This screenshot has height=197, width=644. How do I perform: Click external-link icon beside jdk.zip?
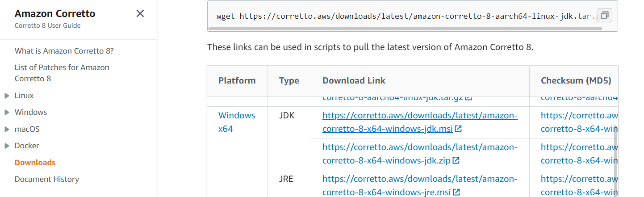(x=456, y=160)
